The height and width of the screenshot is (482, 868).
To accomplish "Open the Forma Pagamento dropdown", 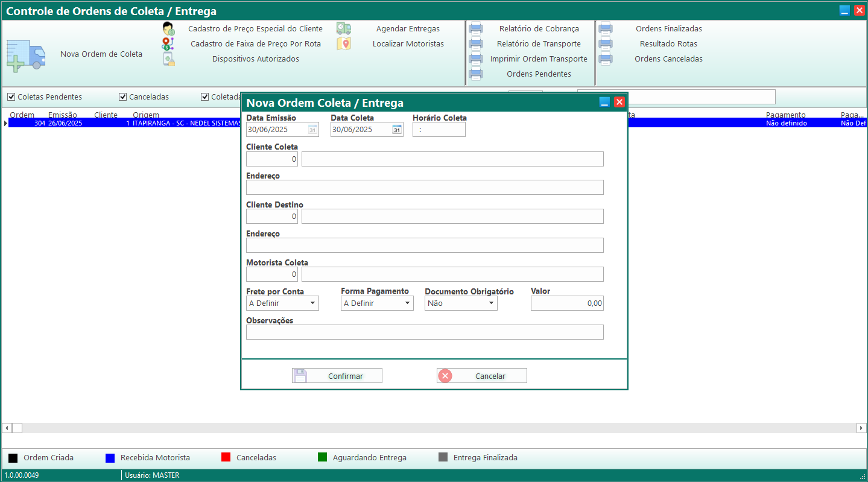I will tap(407, 303).
